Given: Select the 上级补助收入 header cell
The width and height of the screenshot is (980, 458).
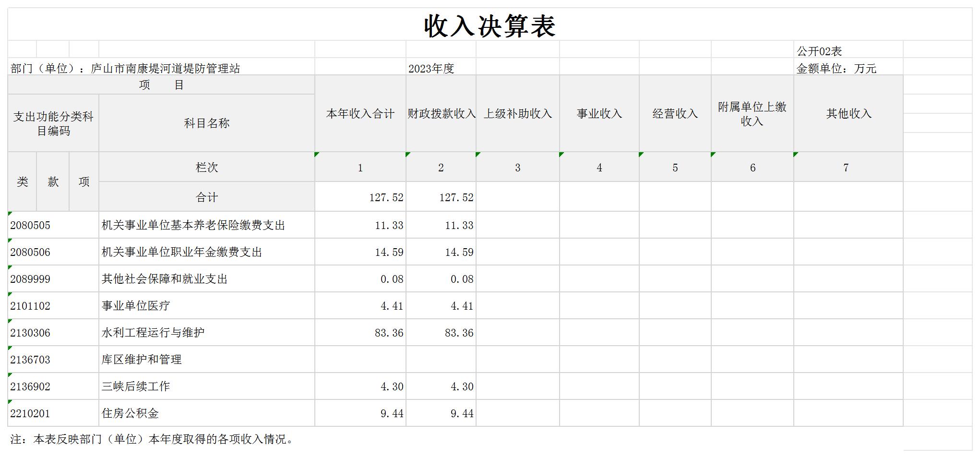Looking at the screenshot, I should (x=517, y=114).
